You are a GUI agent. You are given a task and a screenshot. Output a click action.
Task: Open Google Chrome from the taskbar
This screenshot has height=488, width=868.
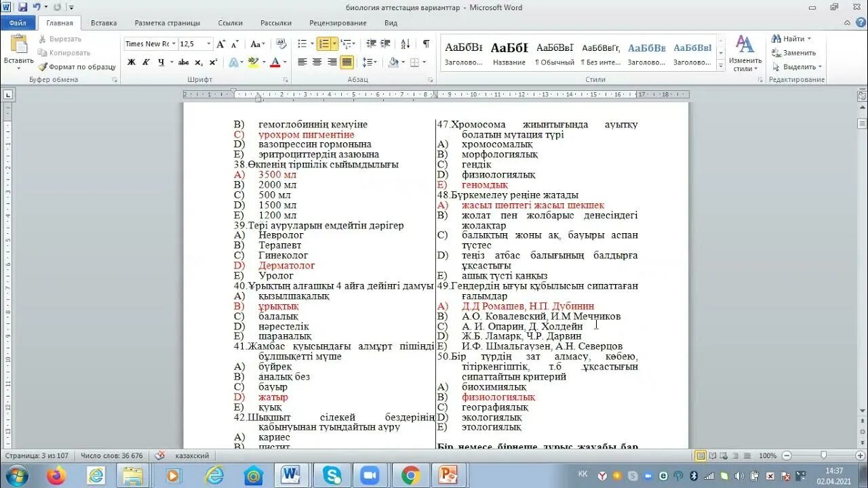tap(410, 475)
